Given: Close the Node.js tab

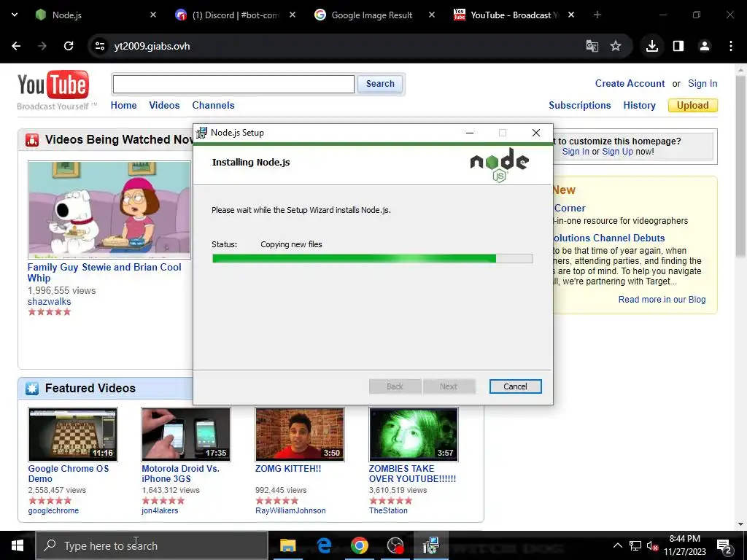Looking at the screenshot, I should 153,15.
